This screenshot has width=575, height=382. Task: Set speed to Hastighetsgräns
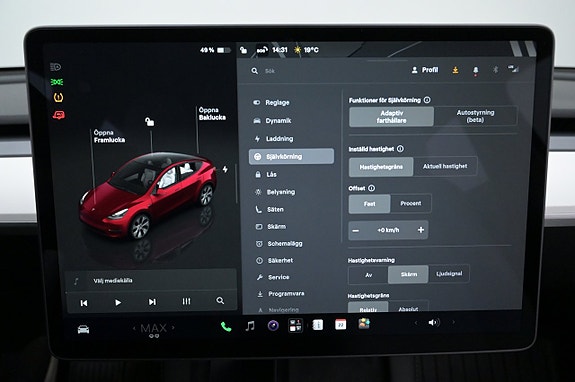(381, 167)
